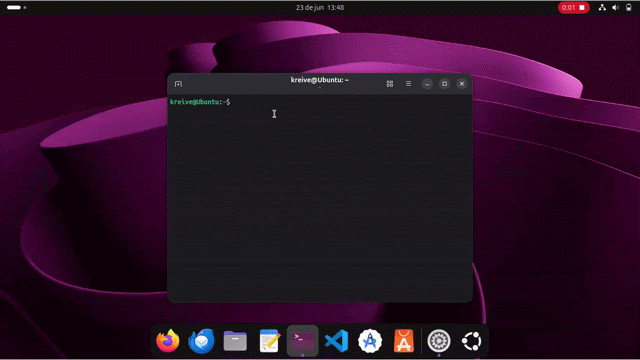Image resolution: width=640 pixels, height=360 pixels.
Task: Open the terminal hamburger menu
Action: (408, 84)
